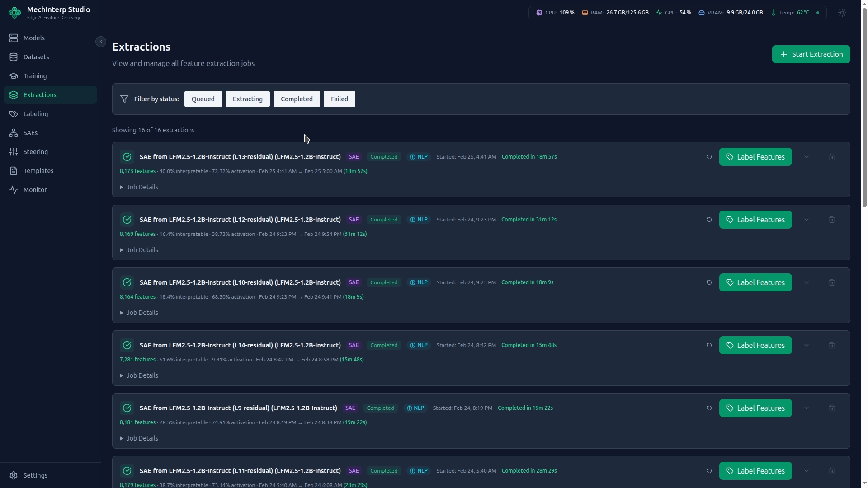Open Models in the sidebar
This screenshot has width=868, height=488.
pos(50,38)
